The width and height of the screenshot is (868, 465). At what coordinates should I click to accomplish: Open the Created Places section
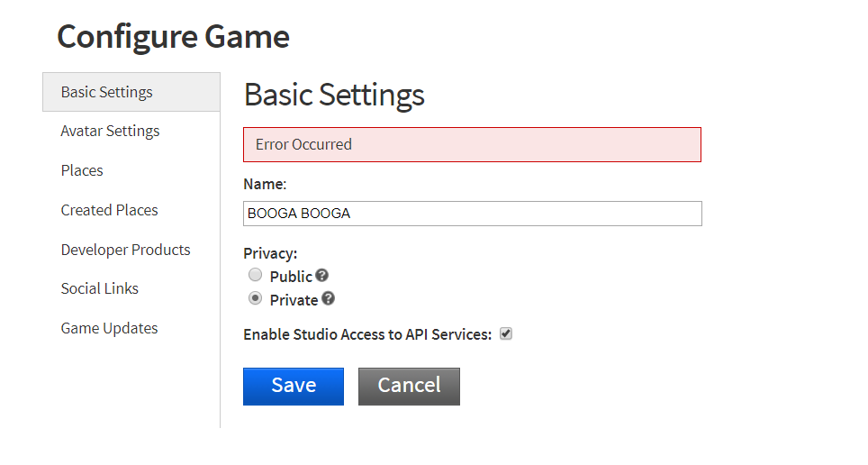pyautogui.click(x=110, y=210)
